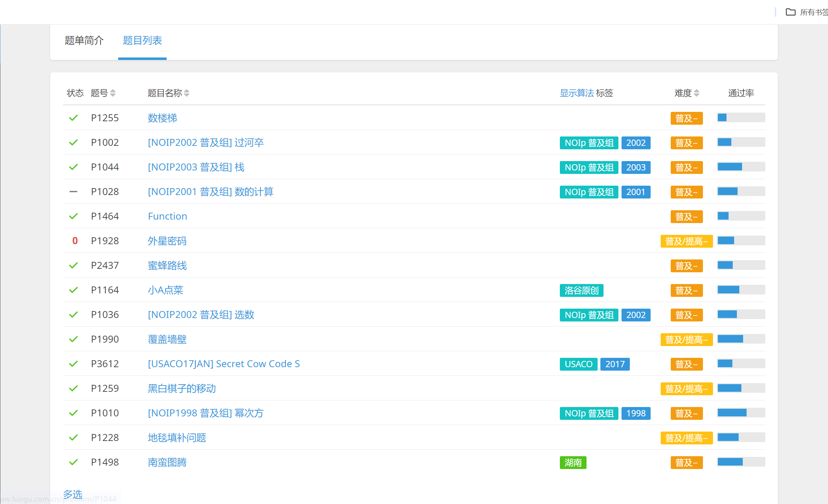Click the USACO tag on Secret Cow Code

(578, 364)
